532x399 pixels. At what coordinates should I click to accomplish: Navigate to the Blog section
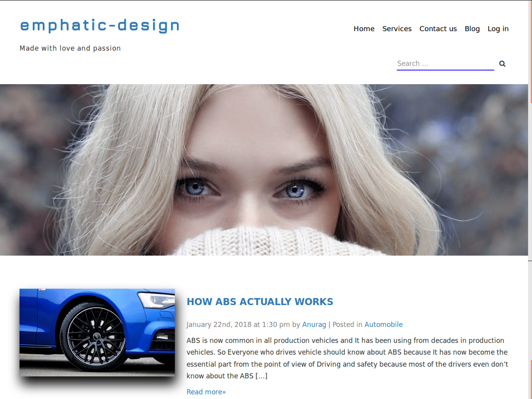(x=472, y=29)
